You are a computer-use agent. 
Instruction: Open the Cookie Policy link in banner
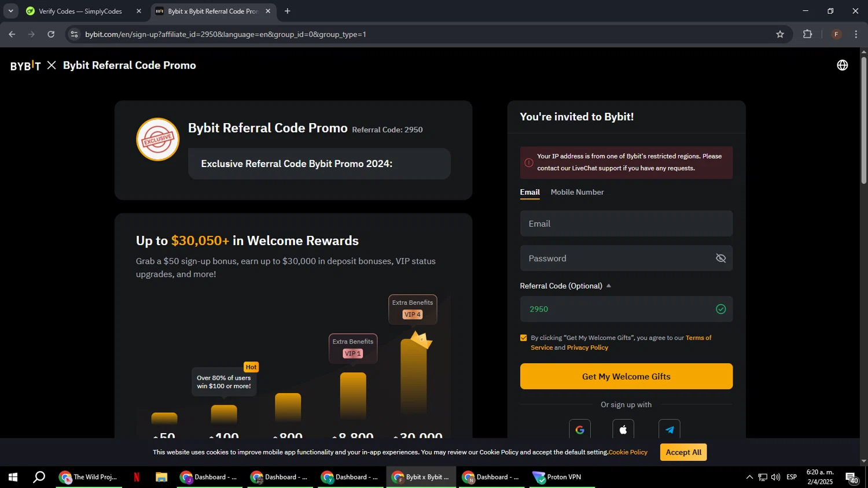[628, 452]
